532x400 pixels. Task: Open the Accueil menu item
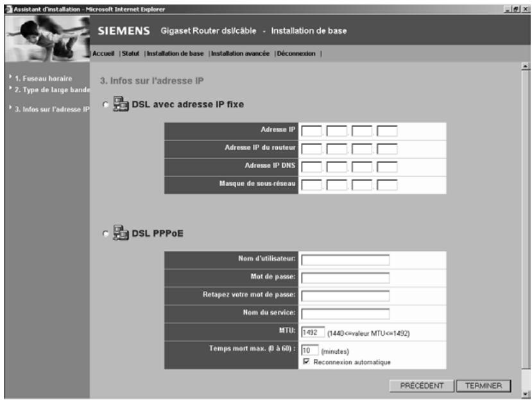tap(103, 53)
